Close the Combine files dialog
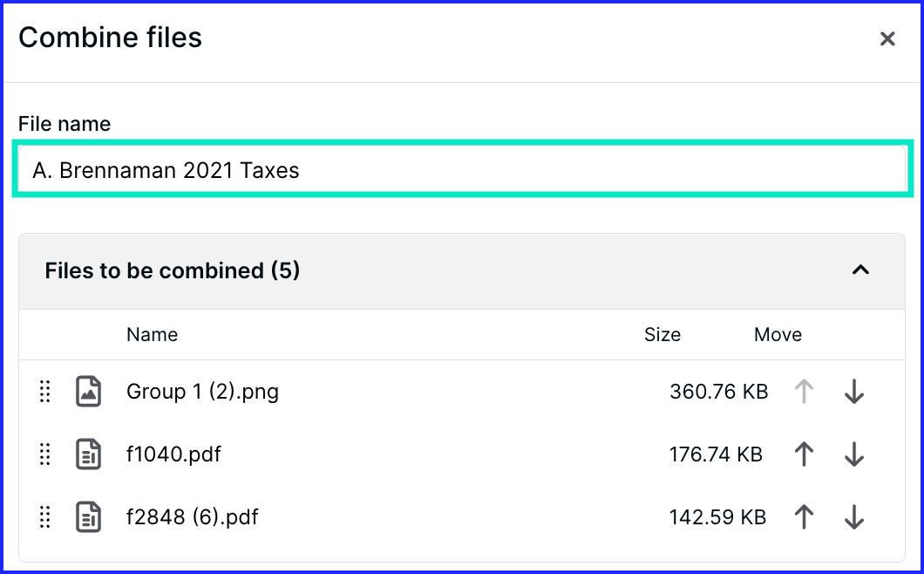Viewport: 924px width, 574px height. pos(887,39)
